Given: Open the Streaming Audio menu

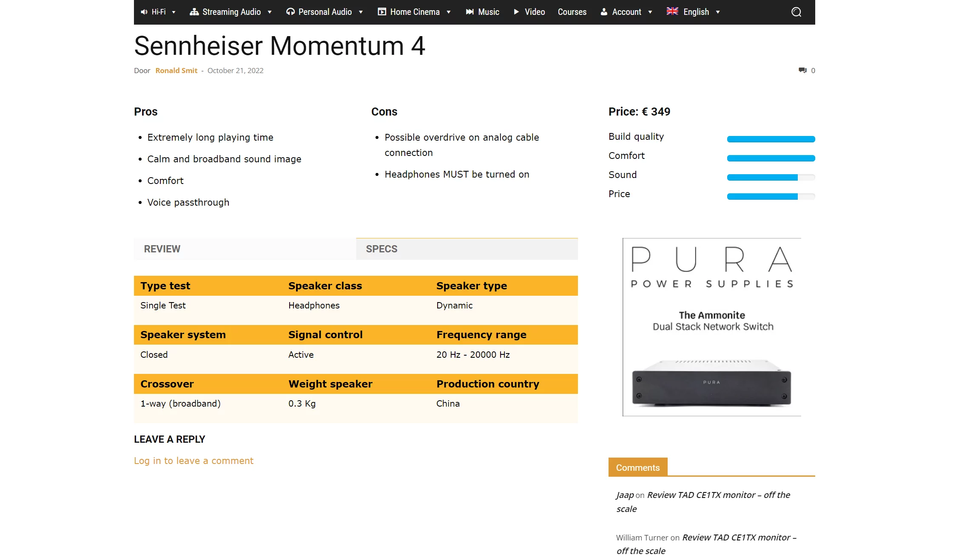Looking at the screenshot, I should (x=231, y=12).
